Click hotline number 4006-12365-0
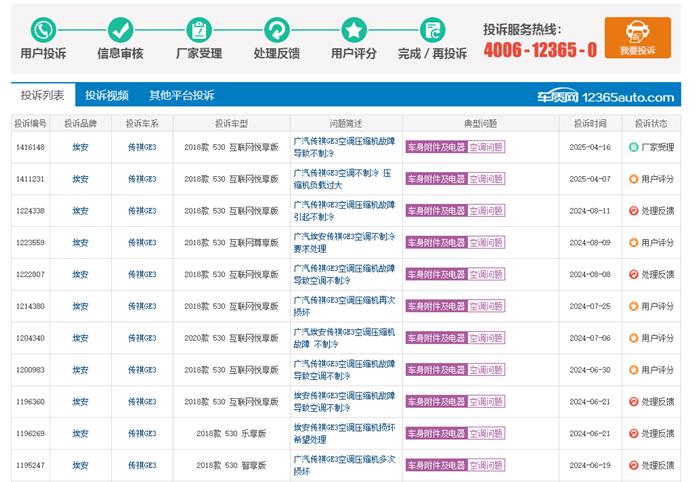This screenshot has width=700, height=482. pos(540,50)
